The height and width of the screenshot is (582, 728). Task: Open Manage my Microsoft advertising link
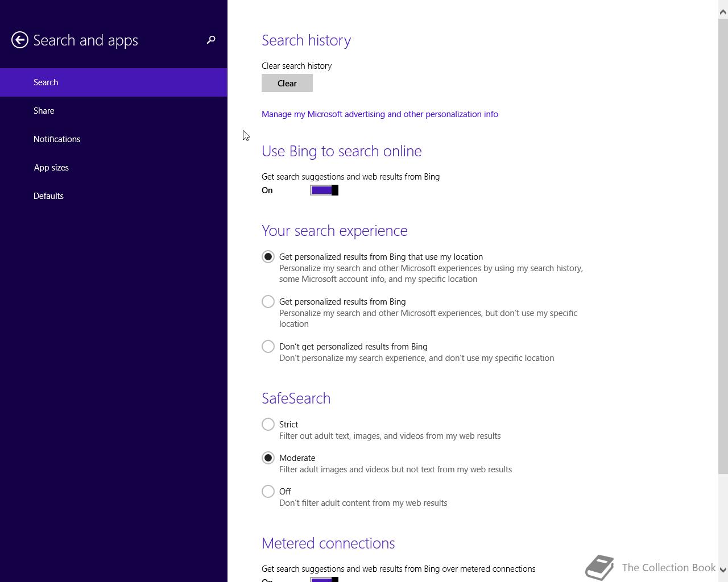point(380,114)
